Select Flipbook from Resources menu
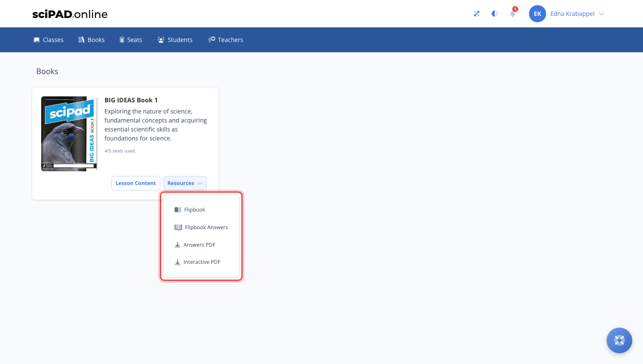This screenshot has width=643, height=364. (190, 210)
